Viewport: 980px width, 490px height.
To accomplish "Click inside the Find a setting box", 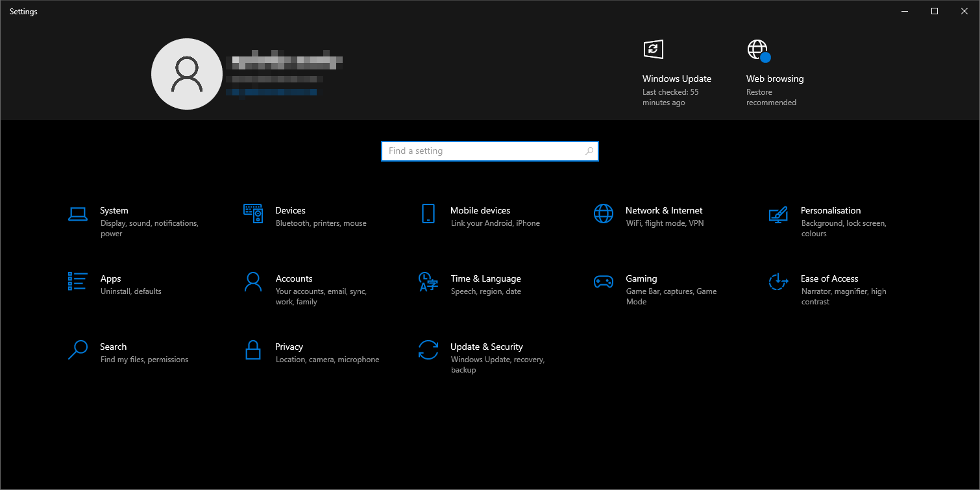I will pyautogui.click(x=484, y=151).
